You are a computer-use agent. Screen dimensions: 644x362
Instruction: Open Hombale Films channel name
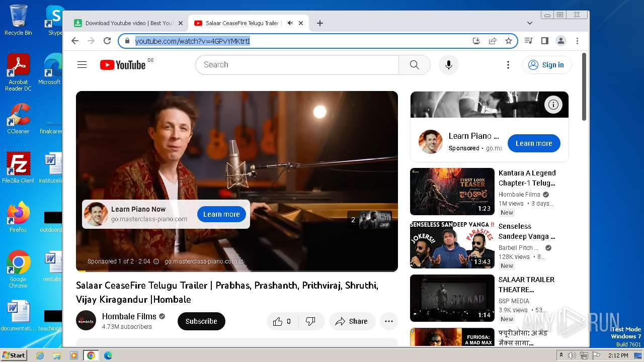(x=129, y=316)
